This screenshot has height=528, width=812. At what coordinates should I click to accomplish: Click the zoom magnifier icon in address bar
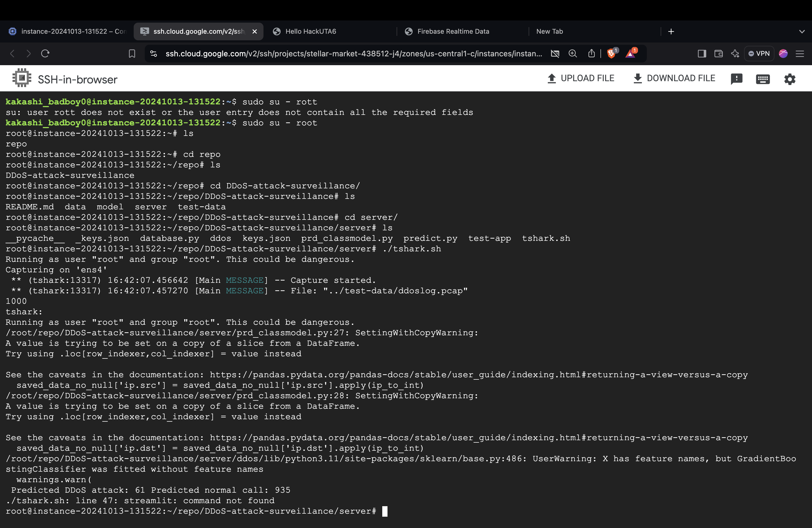[573, 54]
